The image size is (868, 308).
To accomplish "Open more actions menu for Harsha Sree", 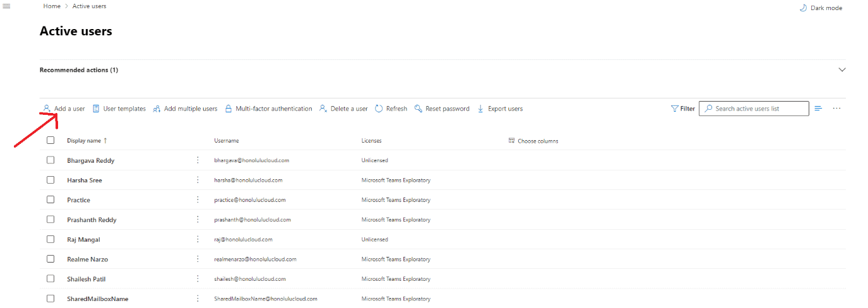I will [x=198, y=180].
